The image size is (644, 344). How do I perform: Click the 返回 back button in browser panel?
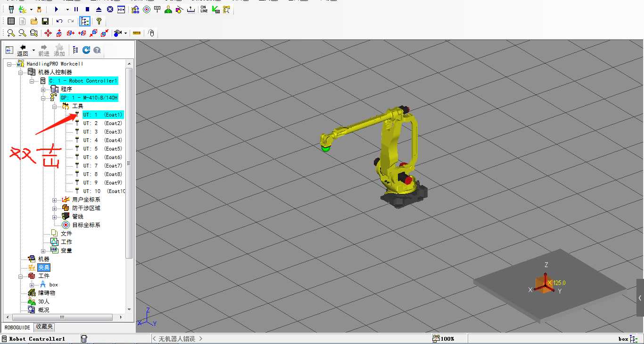[23, 50]
